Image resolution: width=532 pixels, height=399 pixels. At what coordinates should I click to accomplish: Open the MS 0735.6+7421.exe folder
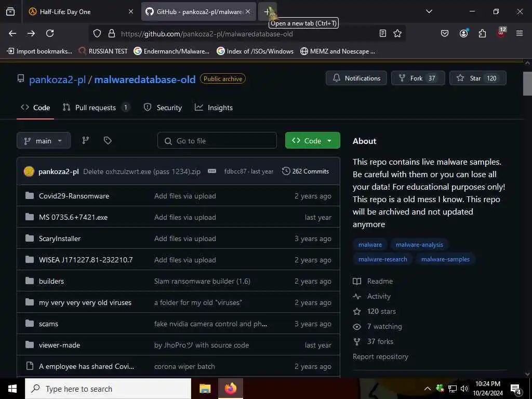pos(73,218)
